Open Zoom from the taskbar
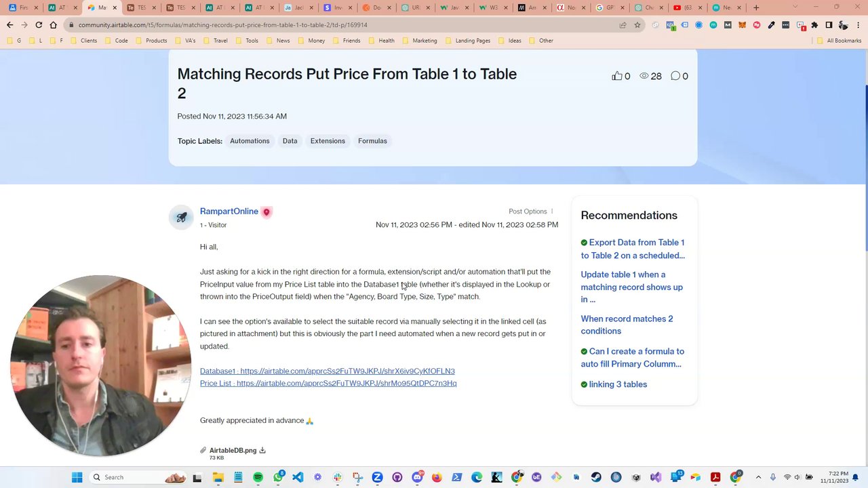Image resolution: width=868 pixels, height=488 pixels. coord(377,477)
